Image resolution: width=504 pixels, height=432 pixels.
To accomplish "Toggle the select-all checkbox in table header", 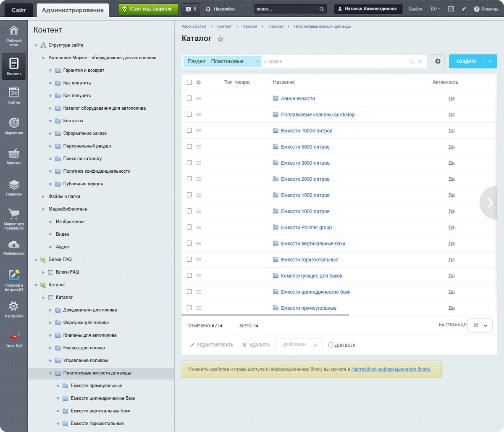I will coord(189,82).
